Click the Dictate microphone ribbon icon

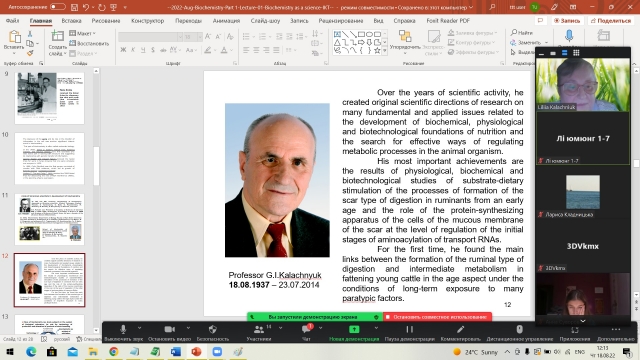pos(569,36)
